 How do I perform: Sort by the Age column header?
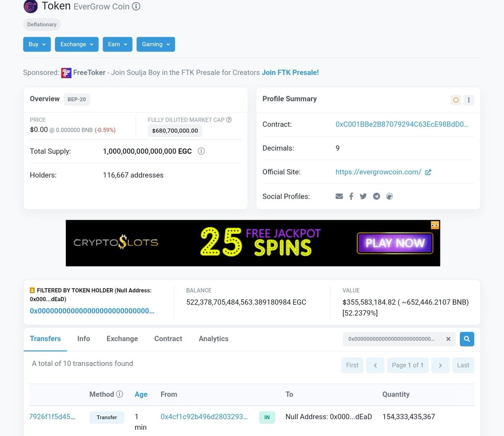(x=141, y=394)
